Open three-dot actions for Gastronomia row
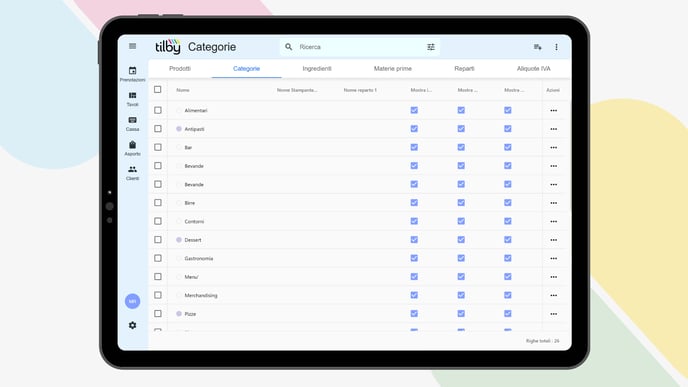Viewport: 688px width, 387px height. tap(554, 258)
